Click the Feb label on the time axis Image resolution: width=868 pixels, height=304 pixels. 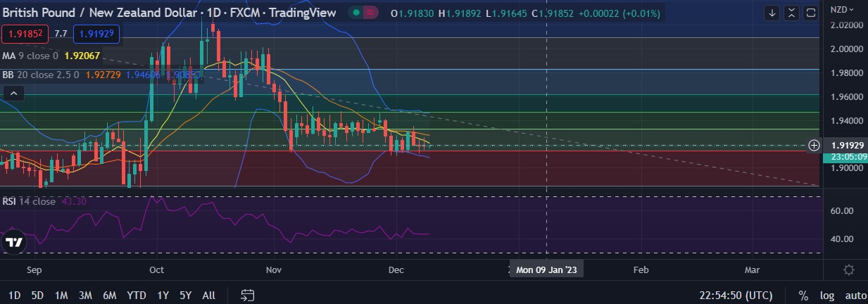coord(641,270)
